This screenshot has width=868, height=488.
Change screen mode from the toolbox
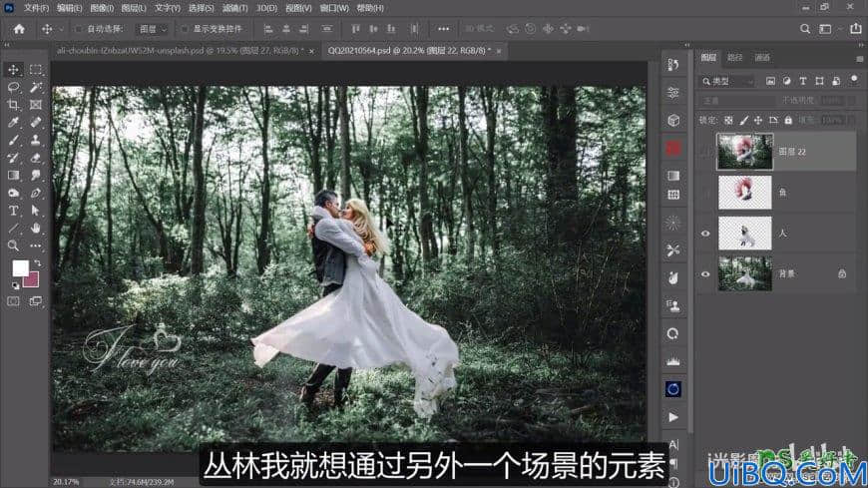coord(36,301)
